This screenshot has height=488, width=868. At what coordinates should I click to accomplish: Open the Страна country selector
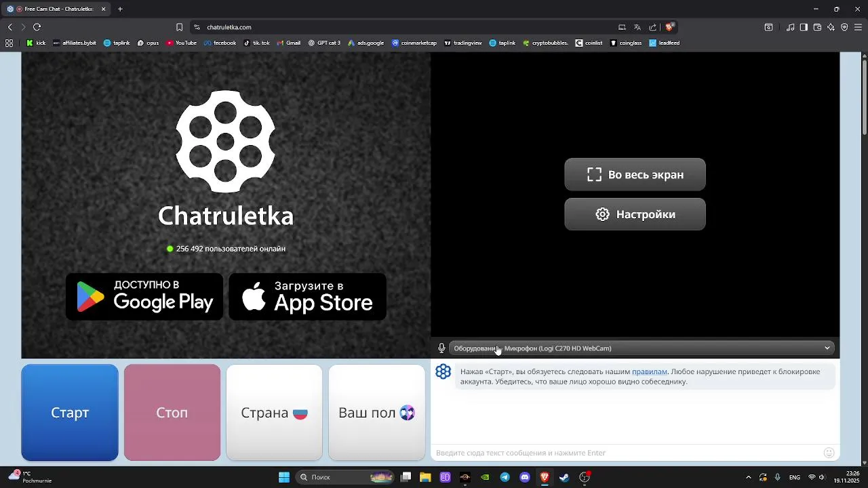274,413
